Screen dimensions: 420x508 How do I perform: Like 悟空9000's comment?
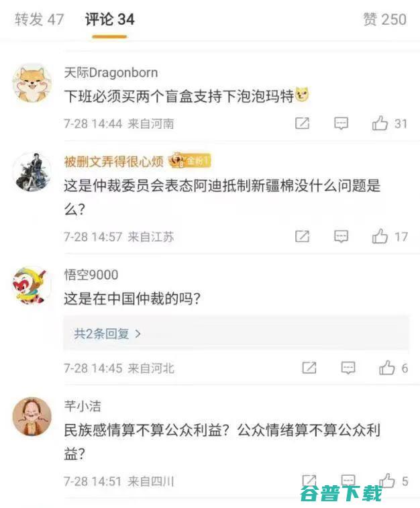point(387,368)
